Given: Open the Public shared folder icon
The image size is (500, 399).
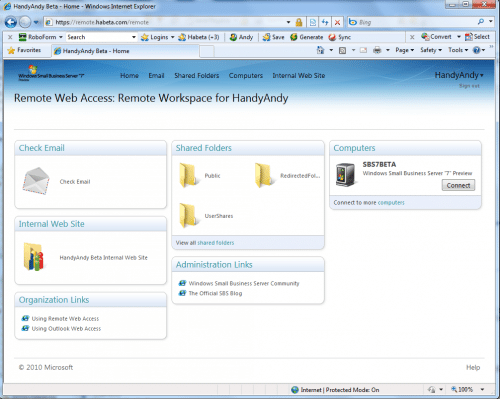Looking at the screenshot, I should (x=188, y=175).
